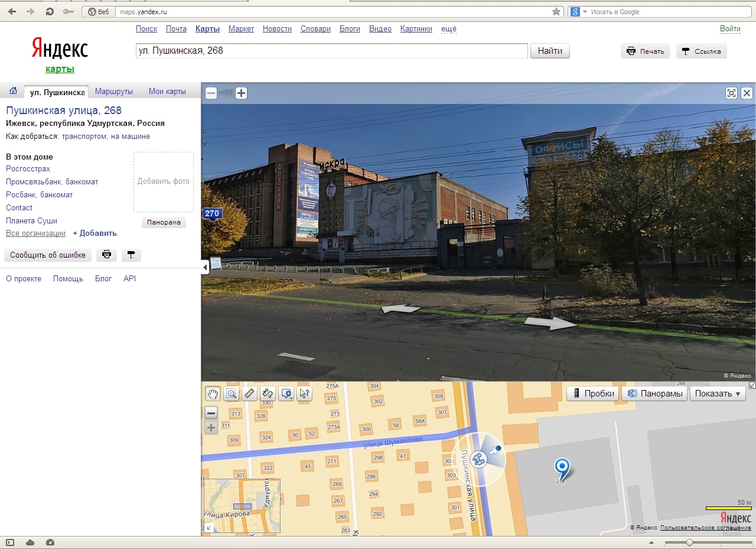Zoom out the map with minus button
The image size is (756, 549).
(x=211, y=412)
